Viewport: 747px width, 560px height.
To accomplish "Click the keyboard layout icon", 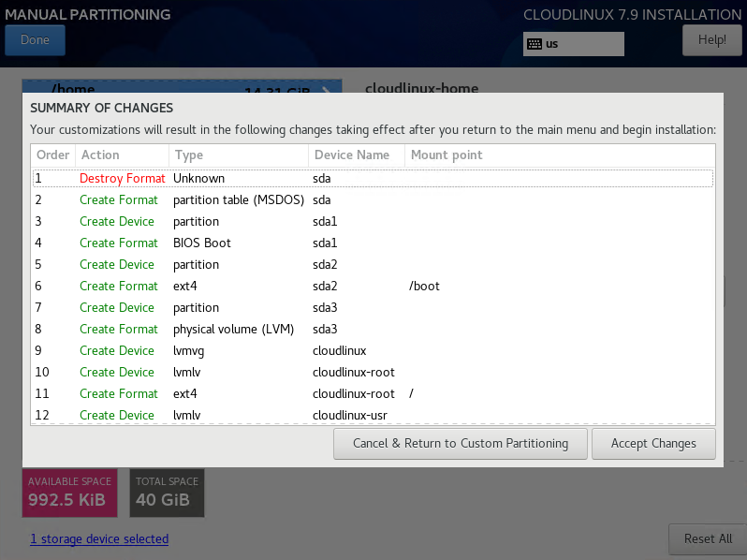I will pyautogui.click(x=535, y=44).
